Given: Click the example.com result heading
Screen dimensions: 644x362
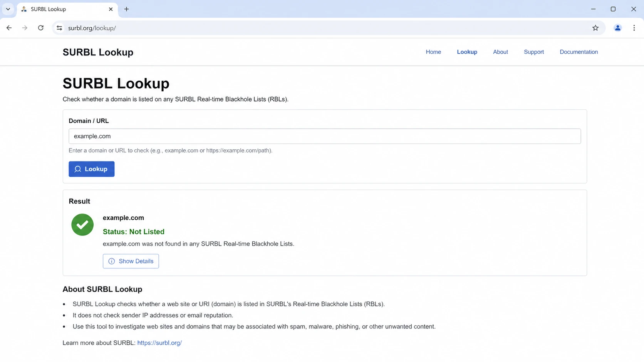Looking at the screenshot, I should pos(123,218).
